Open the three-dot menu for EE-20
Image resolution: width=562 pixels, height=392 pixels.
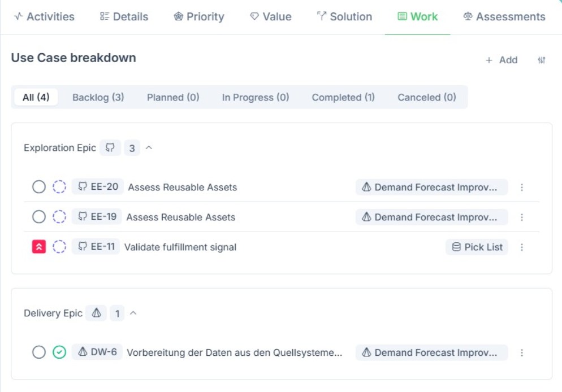pos(521,187)
